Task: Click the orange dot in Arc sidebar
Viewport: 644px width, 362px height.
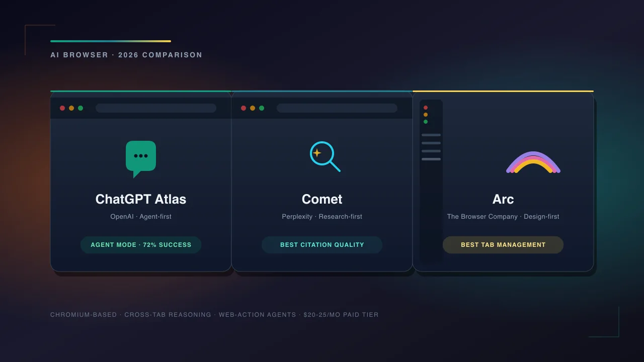Action: (x=426, y=115)
